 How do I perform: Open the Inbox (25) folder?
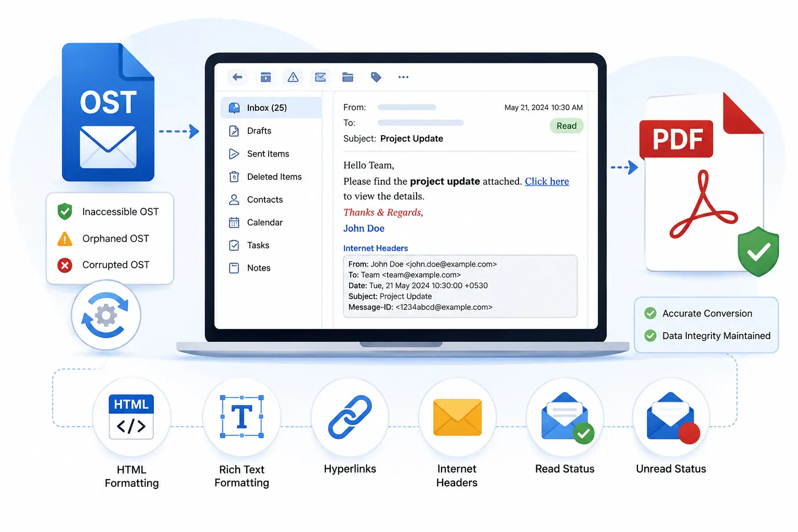[271, 108]
